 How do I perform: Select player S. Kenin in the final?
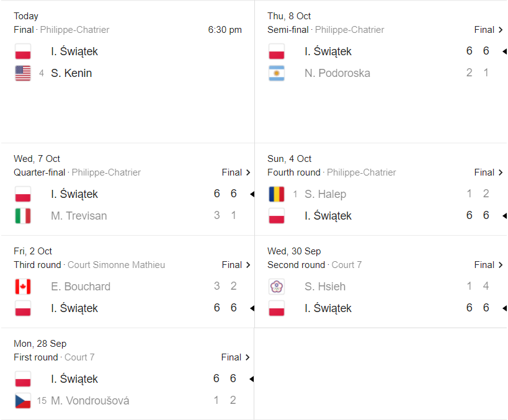point(71,73)
